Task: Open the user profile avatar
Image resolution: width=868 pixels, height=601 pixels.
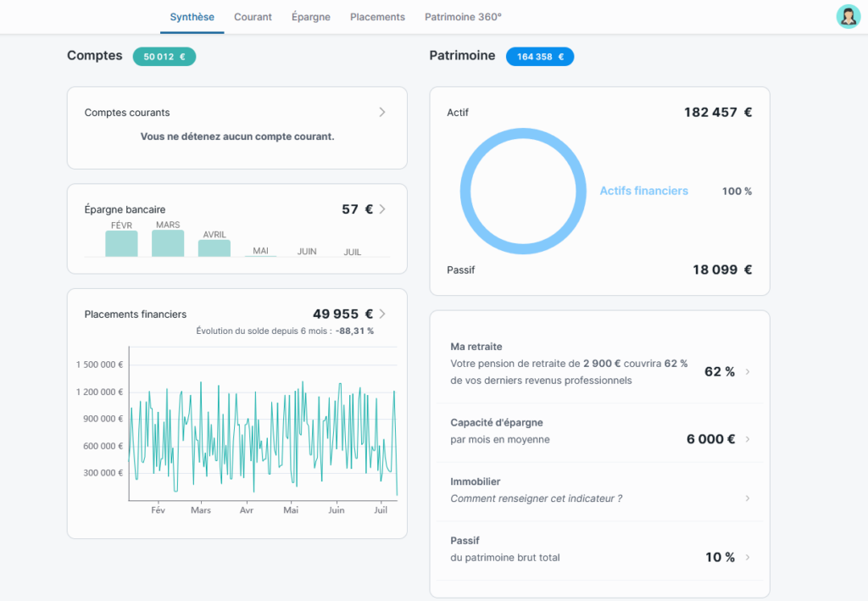Action: click(848, 16)
